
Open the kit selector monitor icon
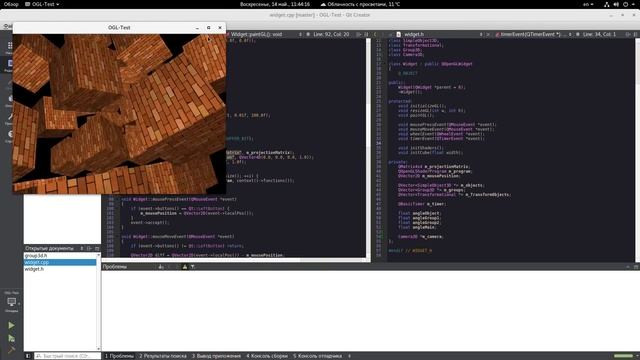tap(11, 302)
